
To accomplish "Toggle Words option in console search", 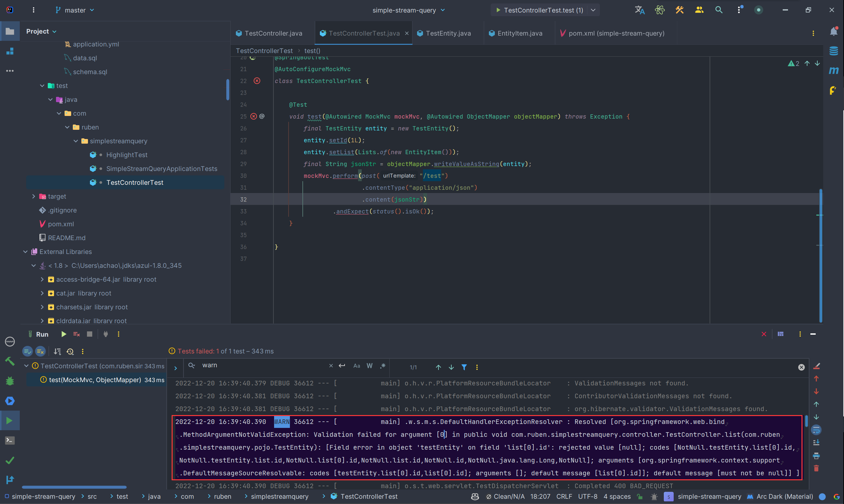I will 370,366.
